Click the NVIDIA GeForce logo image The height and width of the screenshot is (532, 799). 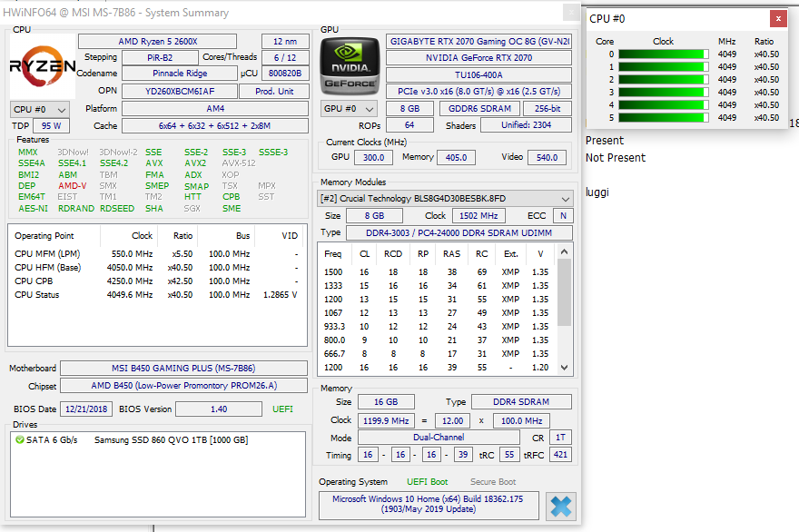point(350,66)
